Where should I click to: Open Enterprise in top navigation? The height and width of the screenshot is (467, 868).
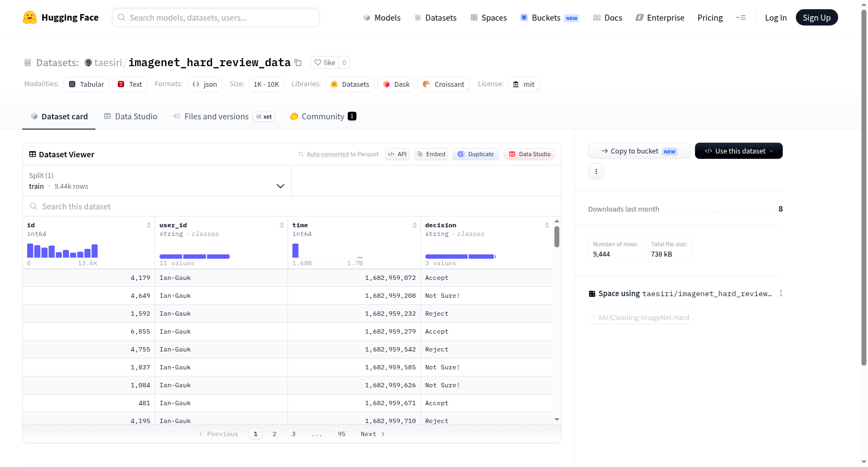(x=660, y=17)
